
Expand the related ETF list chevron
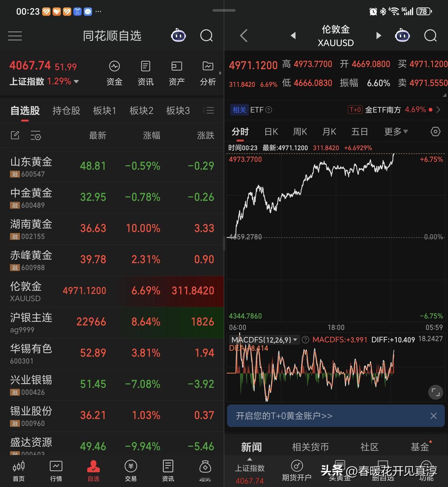coord(438,110)
